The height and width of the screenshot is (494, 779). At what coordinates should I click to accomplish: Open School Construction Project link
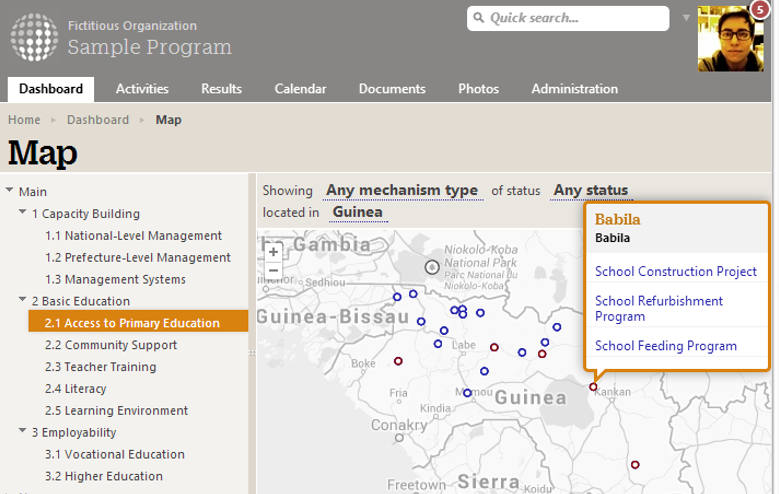coord(676,271)
